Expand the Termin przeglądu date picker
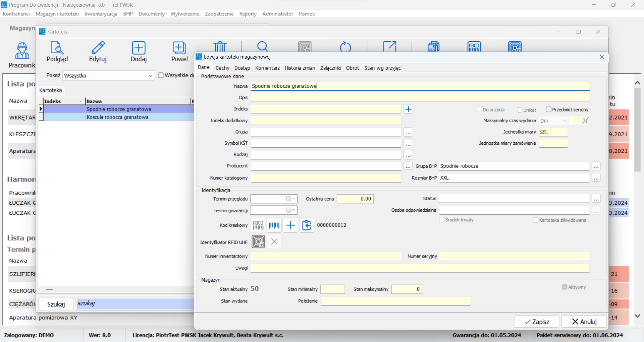 [293, 199]
